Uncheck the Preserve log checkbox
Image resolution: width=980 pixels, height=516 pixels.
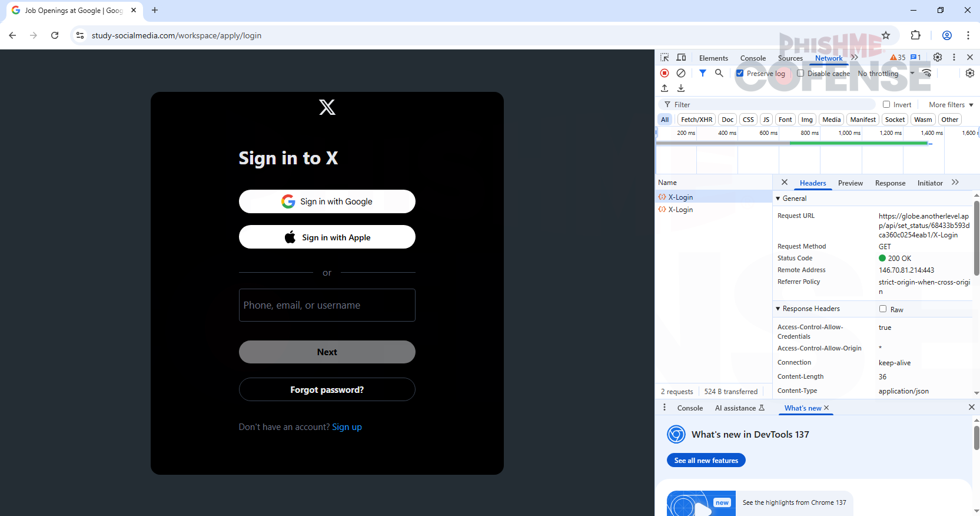[740, 74]
